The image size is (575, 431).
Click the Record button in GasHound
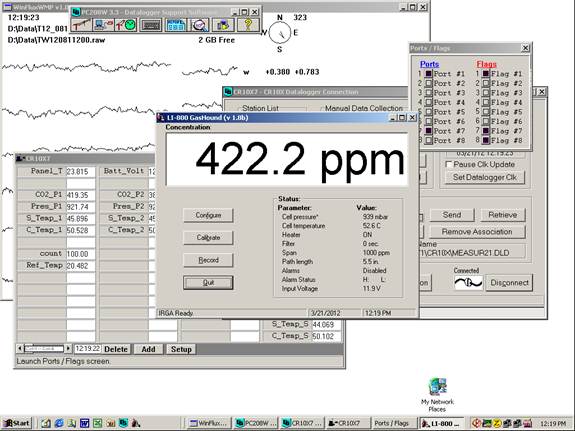[208, 260]
